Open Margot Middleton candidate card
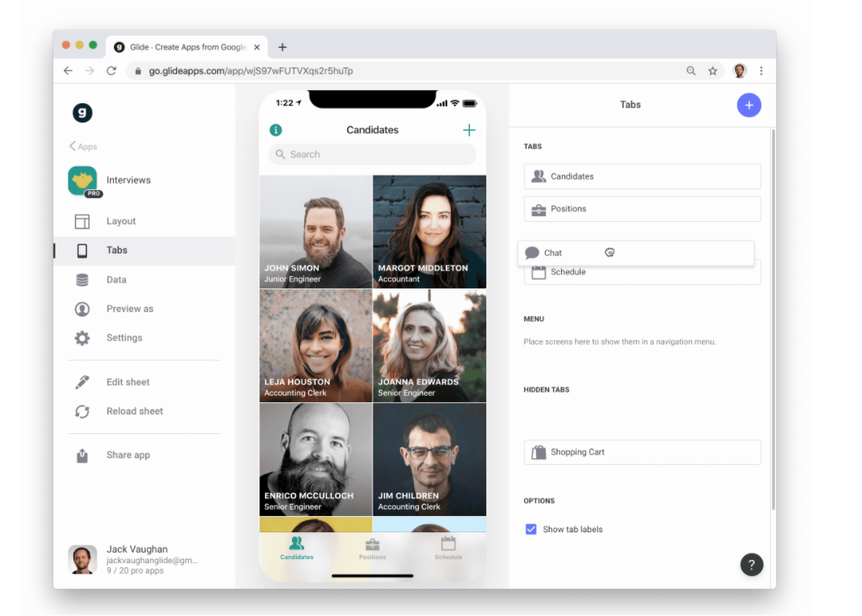Image resolution: width=862 pixels, height=616 pixels. [429, 232]
